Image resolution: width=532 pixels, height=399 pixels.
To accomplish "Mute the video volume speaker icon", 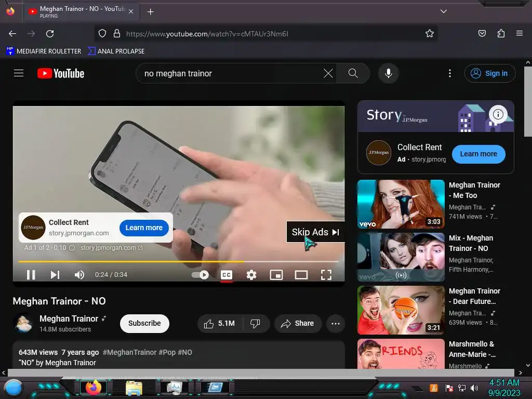I will tap(79, 274).
